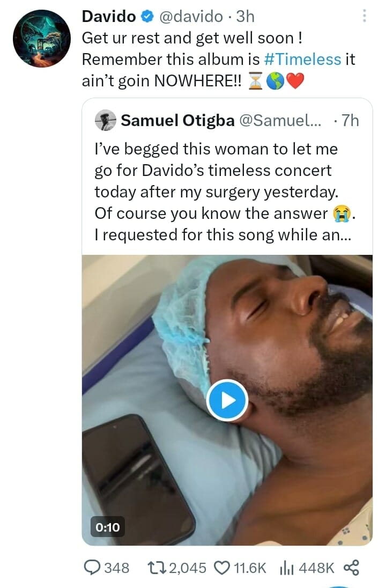Image resolution: width=386 pixels, height=588 pixels.
Task: Click the share icon
Action: point(350,568)
